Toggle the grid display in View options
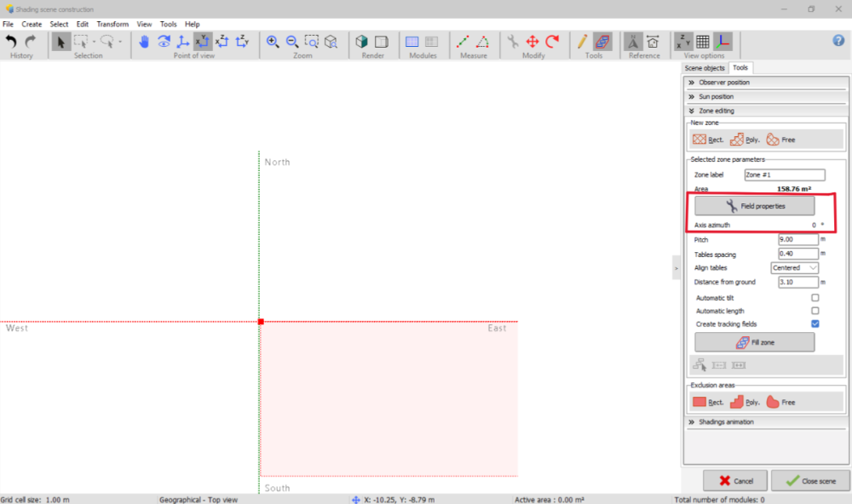 (702, 41)
